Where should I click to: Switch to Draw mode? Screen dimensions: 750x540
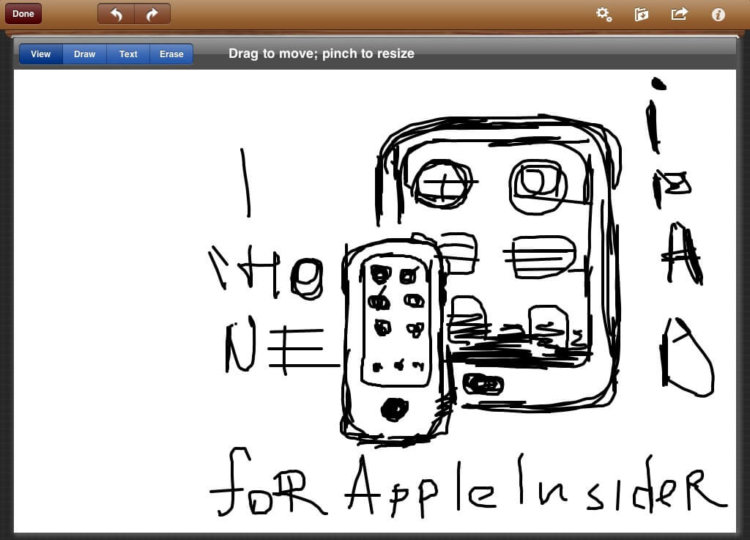pyautogui.click(x=85, y=54)
